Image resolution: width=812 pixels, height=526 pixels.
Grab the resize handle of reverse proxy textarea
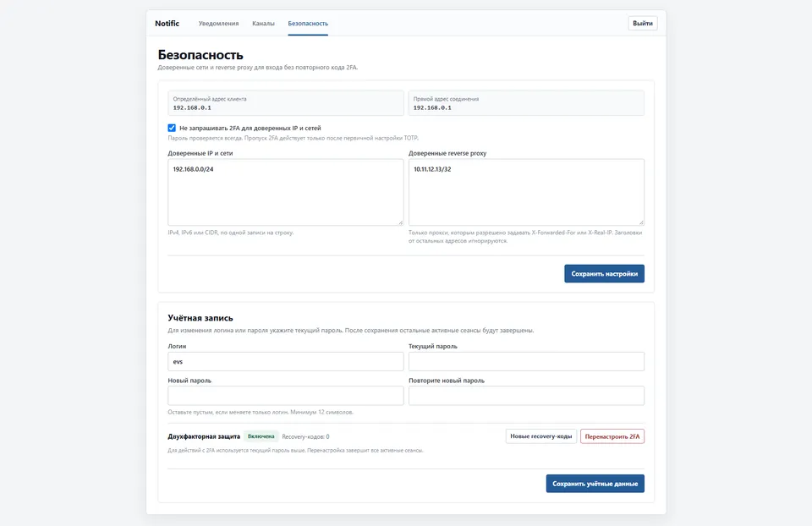click(x=641, y=222)
